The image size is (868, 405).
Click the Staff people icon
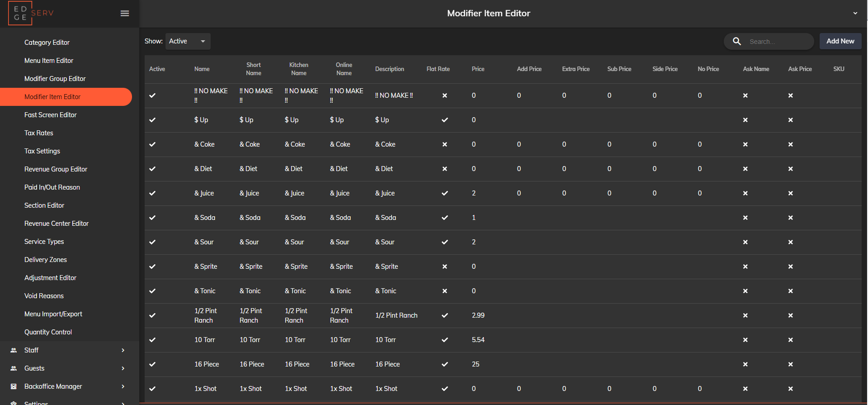(x=14, y=350)
